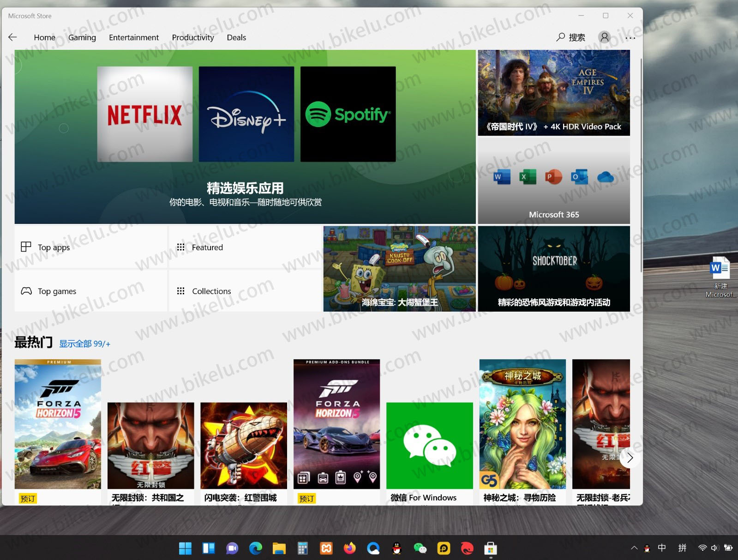Open the Entertainment tab

134,37
